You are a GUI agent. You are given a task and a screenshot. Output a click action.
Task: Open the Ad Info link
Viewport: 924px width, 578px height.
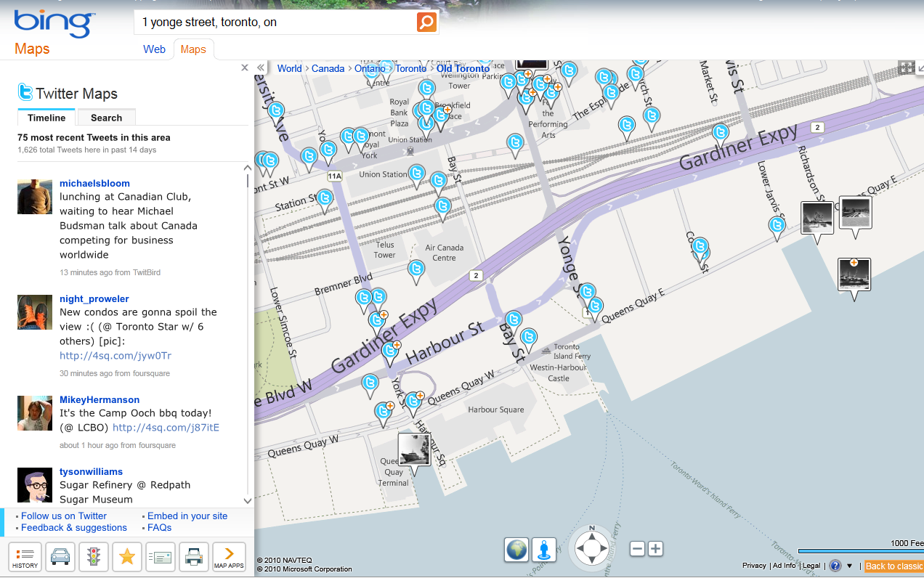[x=784, y=566]
